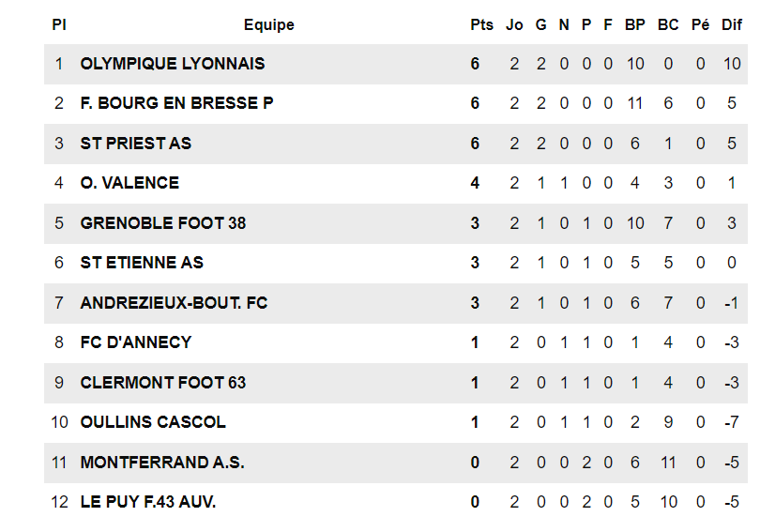Click on O. VALENCE team name

[x=129, y=183]
